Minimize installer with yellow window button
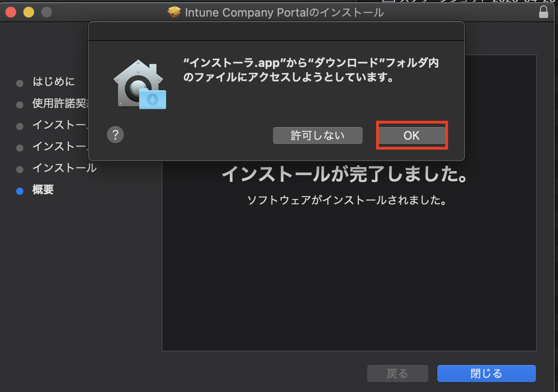This screenshot has width=558, height=392. (x=29, y=12)
